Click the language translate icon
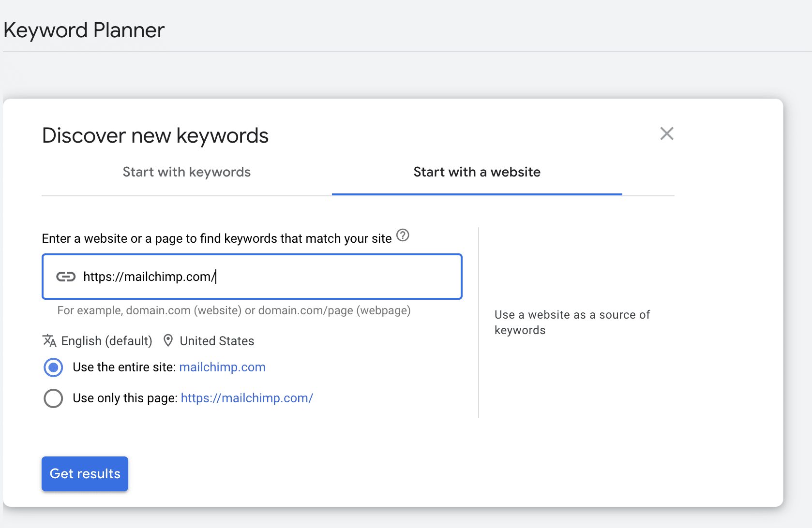 click(49, 340)
